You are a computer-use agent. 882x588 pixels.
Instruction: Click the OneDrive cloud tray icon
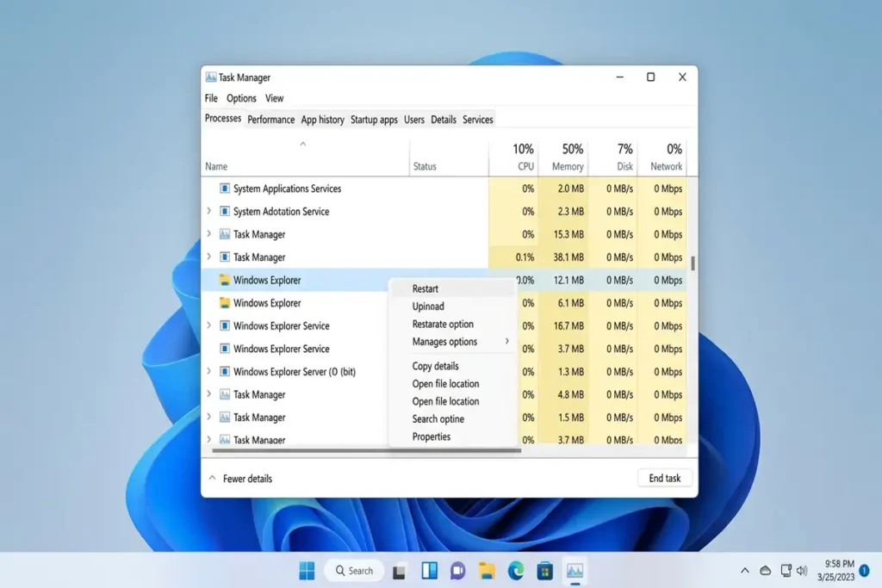tap(765, 571)
